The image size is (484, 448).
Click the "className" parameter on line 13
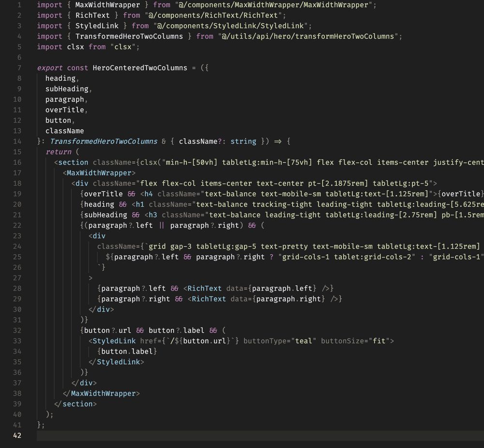pos(64,131)
